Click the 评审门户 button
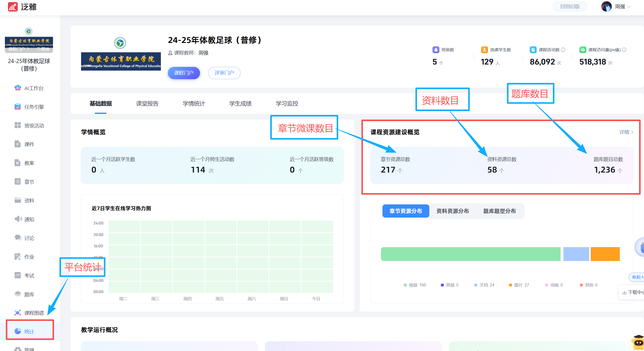The width and height of the screenshot is (644, 351). point(224,73)
